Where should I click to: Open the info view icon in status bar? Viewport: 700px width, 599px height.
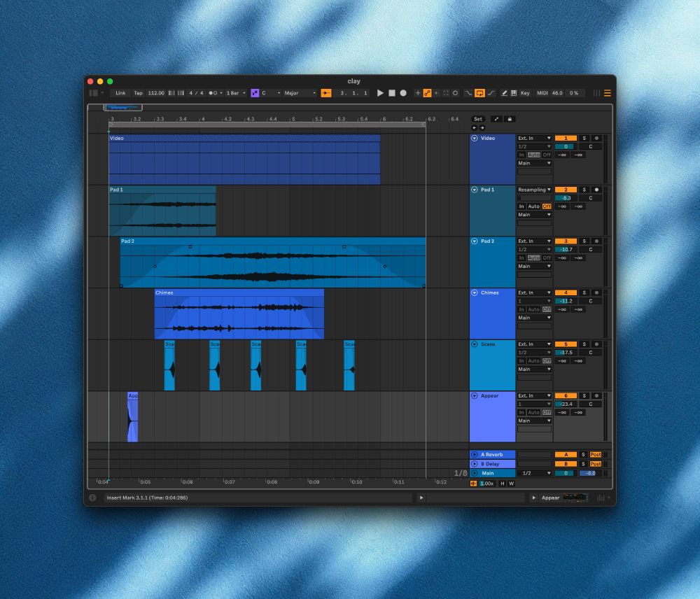92,498
